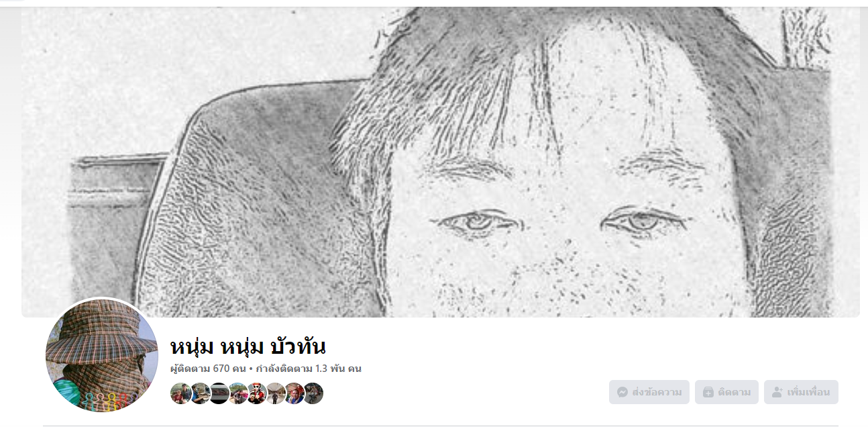Viewport: 868px width, 431px height.
Task: Send friend request with เพิ่มเพื่อน
Action: 801,392
